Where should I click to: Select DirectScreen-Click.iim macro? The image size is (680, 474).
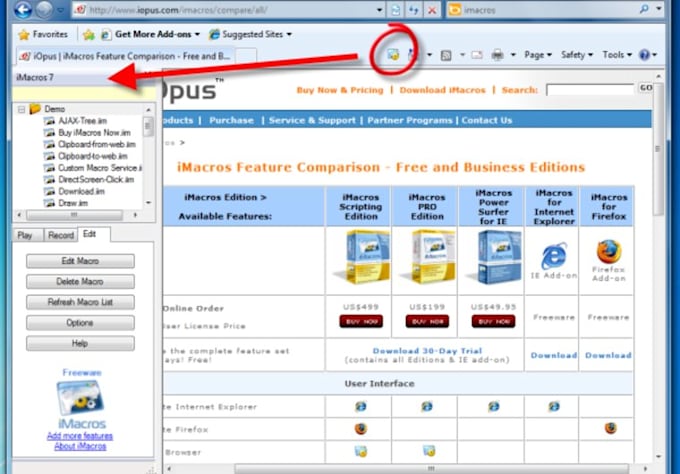point(89,179)
